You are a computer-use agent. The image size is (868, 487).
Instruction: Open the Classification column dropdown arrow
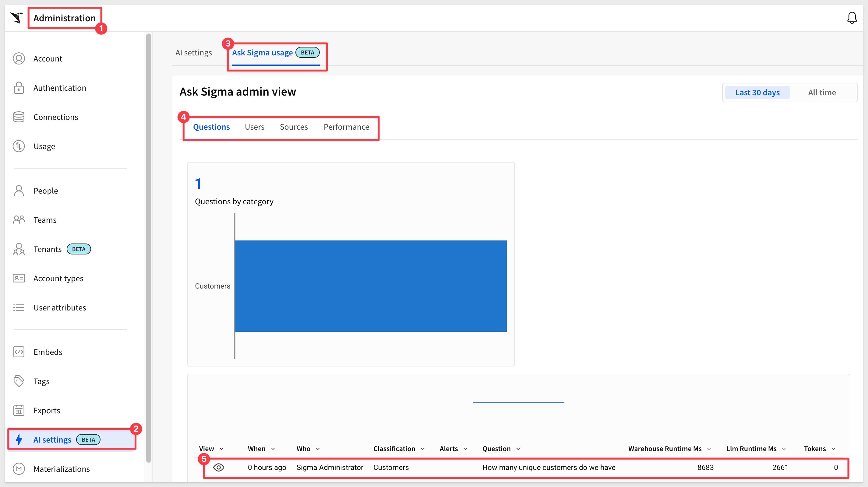(x=422, y=449)
